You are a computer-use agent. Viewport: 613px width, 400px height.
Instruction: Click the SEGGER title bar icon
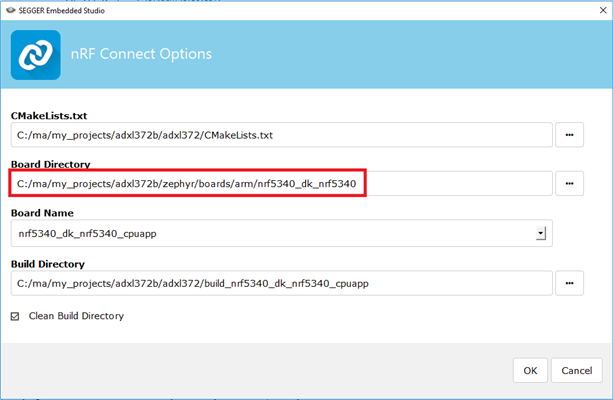(11, 10)
